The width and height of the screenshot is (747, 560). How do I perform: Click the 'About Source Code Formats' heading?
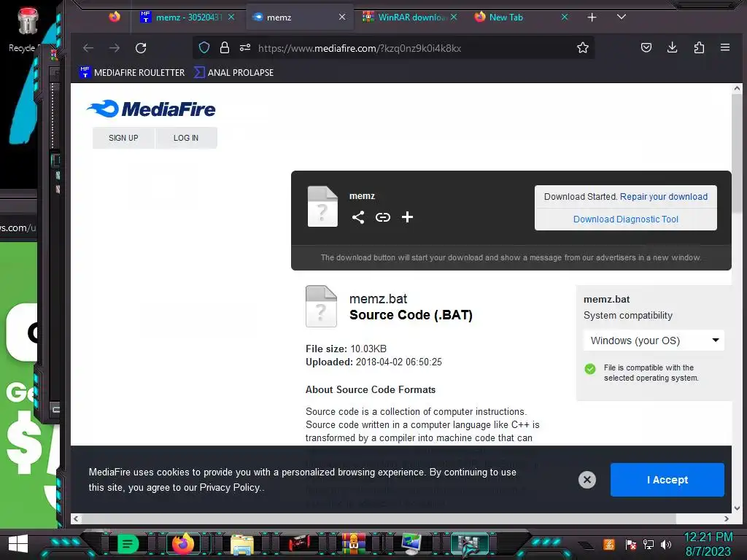click(x=370, y=389)
